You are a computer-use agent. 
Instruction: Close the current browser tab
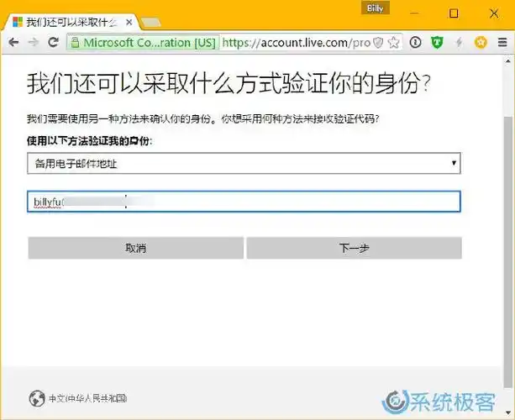(x=129, y=23)
